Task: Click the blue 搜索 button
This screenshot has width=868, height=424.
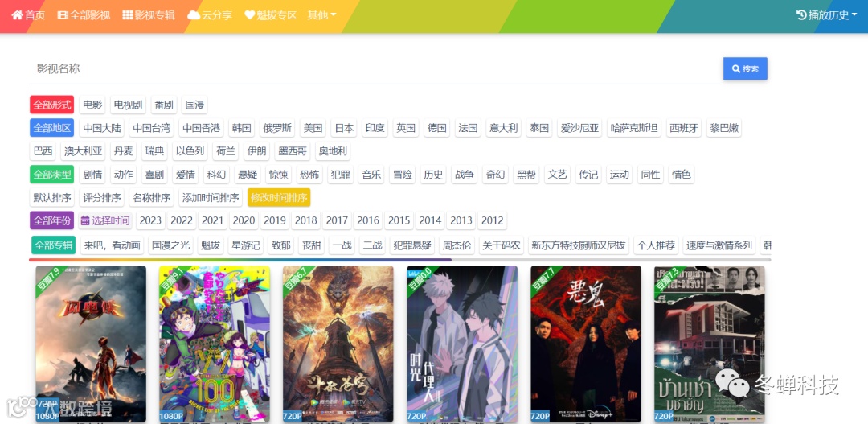Action: coord(745,68)
